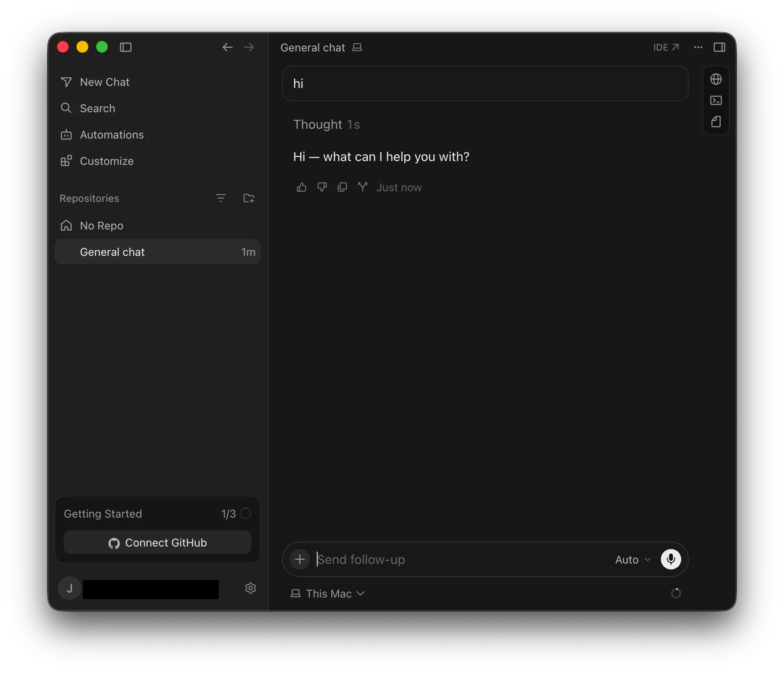The height and width of the screenshot is (674, 784).
Task: Go back with the left arrow
Action: point(228,47)
